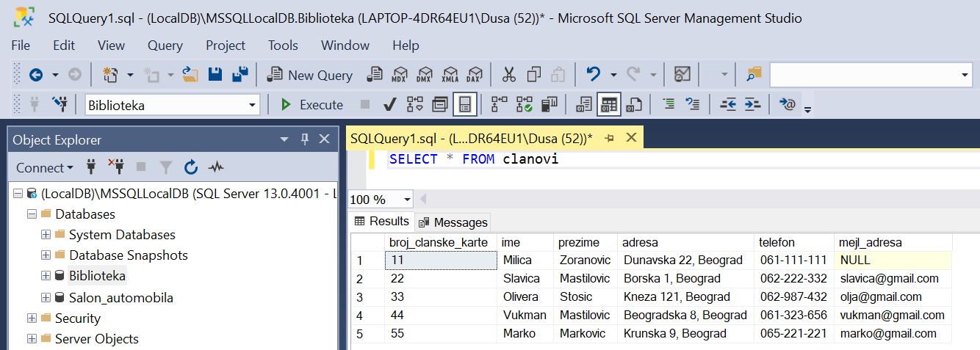Screen dimensions: 980x350
Task: Parse the query with the checkmark icon
Action: click(x=391, y=105)
